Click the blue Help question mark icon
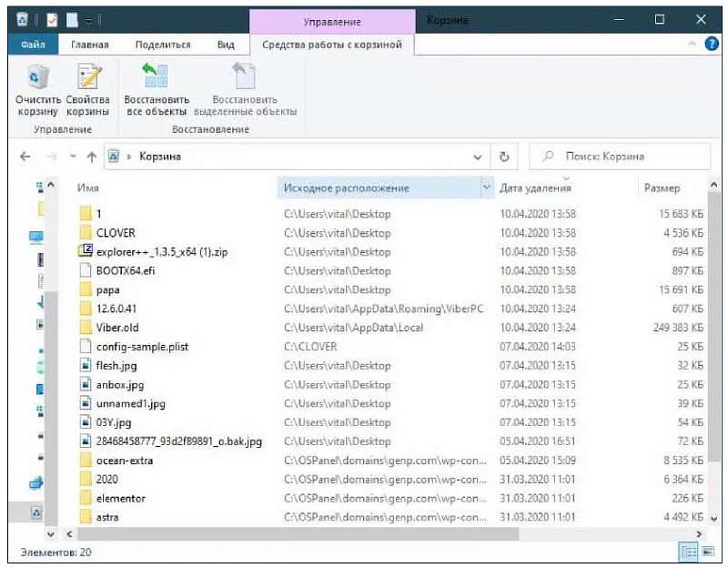Screen dimensions: 728x568 (x=712, y=44)
